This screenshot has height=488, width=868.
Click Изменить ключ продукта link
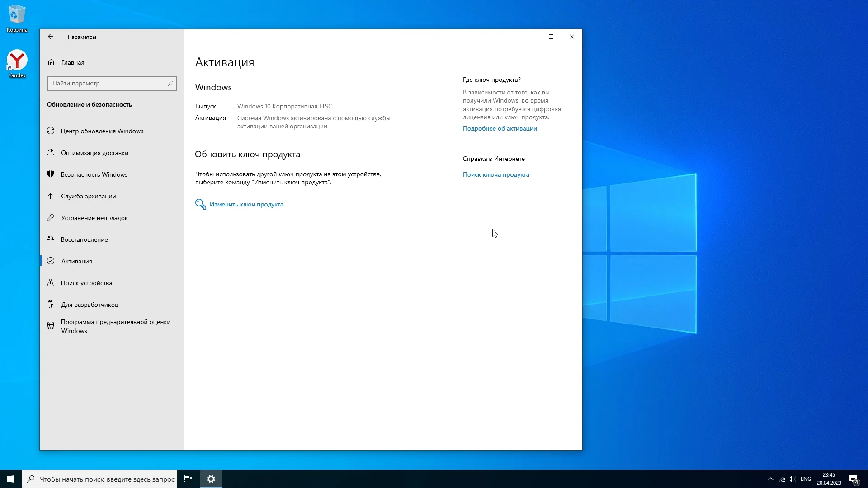[x=246, y=205]
